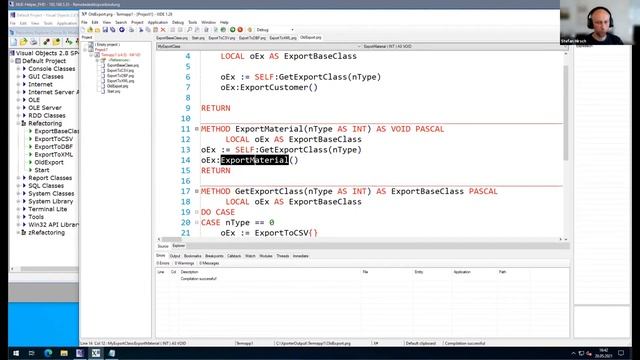640x360 pixels.
Task: Click the 'Compilation successful' message row
Action: (x=362, y=279)
